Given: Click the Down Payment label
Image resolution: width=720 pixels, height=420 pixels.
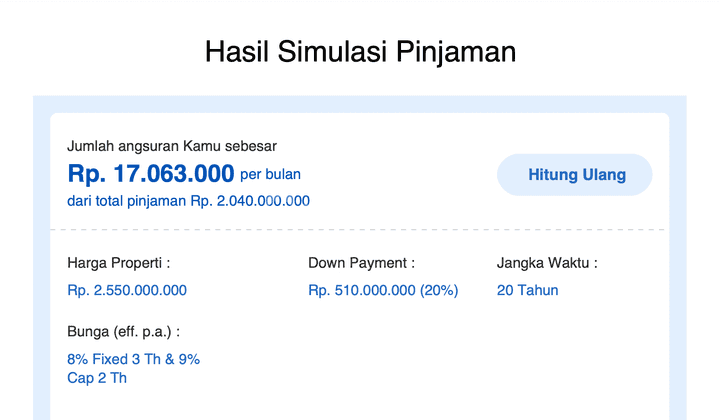Looking at the screenshot, I should tap(361, 263).
